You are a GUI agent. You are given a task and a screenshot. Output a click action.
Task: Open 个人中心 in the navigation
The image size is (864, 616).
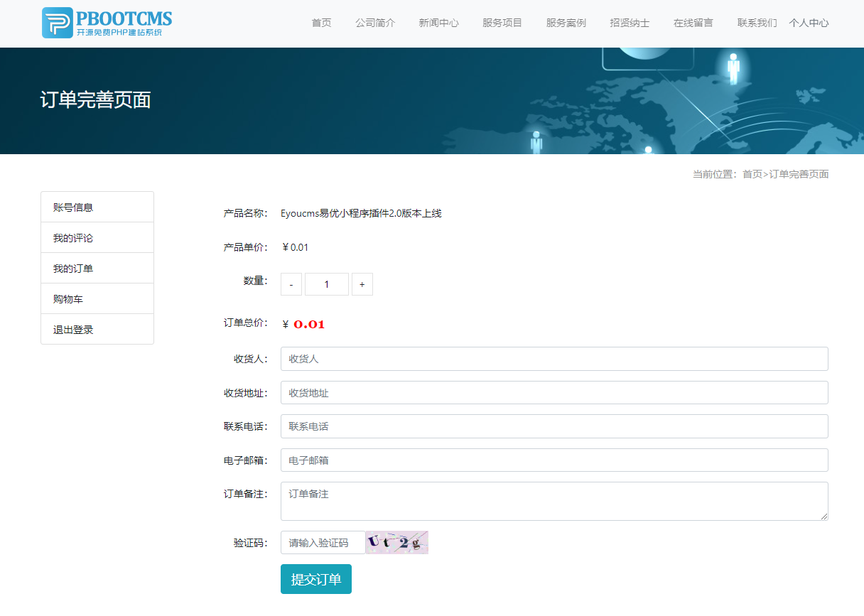click(809, 23)
